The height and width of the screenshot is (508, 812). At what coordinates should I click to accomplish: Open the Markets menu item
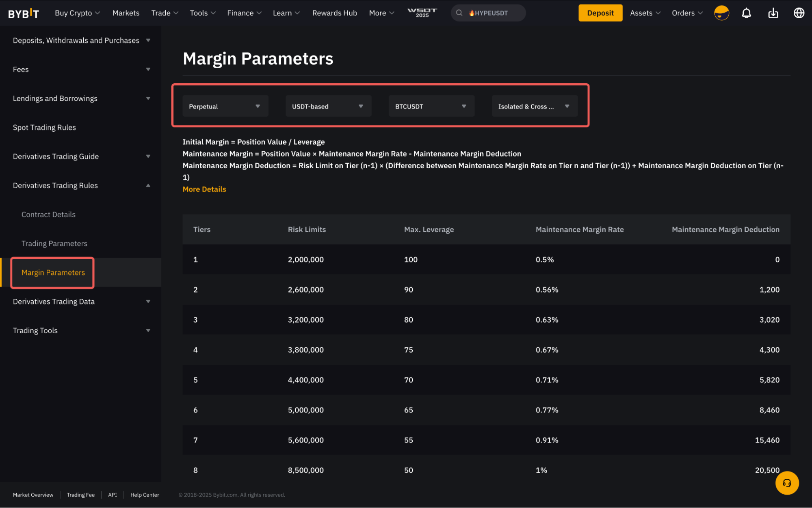126,13
